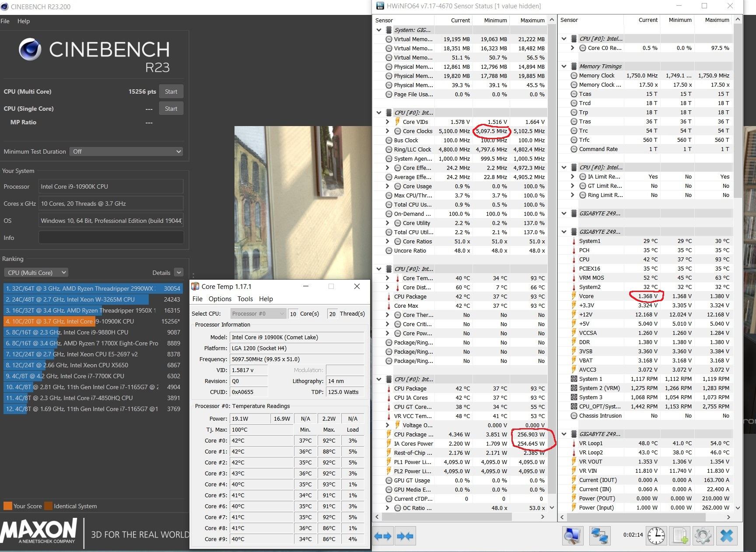This screenshot has width=756, height=552.
Task: Click CPU Package 256.903 W maximum value
Action: [531, 434]
